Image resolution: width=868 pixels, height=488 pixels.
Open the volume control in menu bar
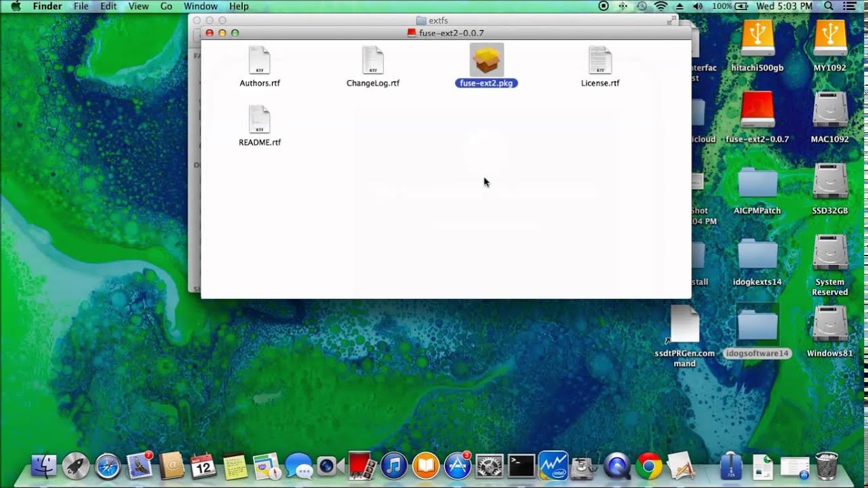point(698,6)
